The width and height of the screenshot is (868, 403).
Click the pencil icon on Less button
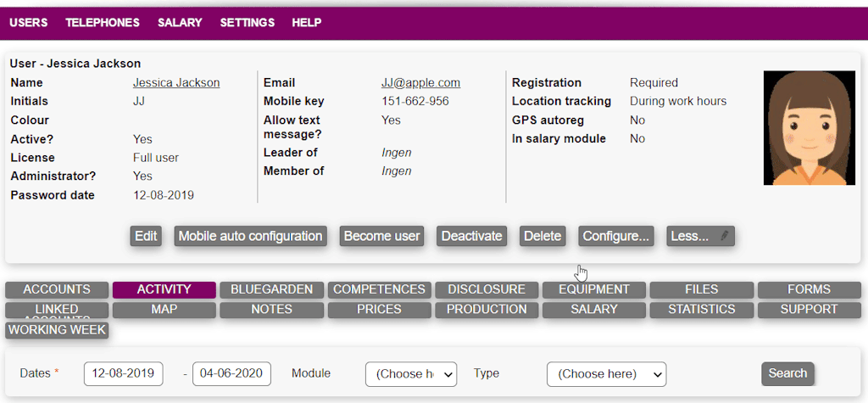point(725,236)
